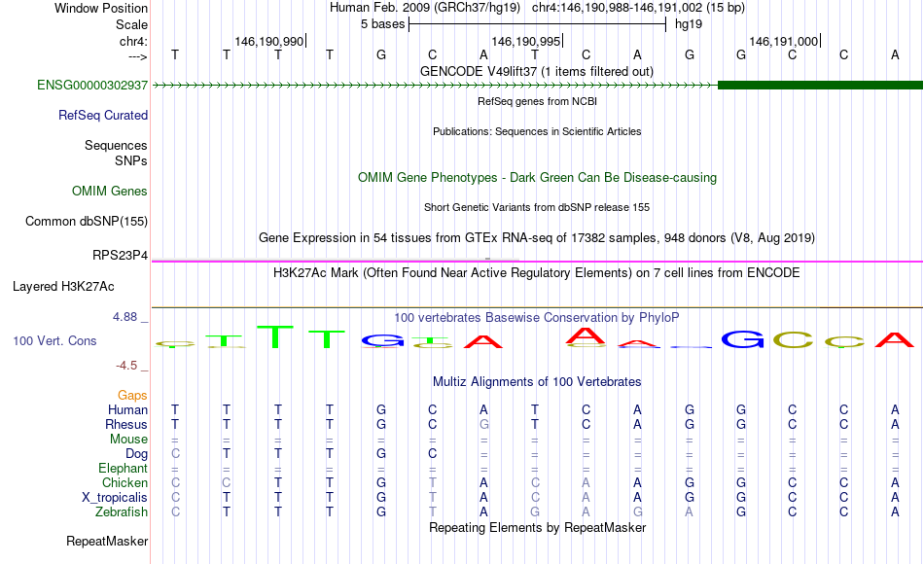Click the Dog species label

click(x=137, y=454)
